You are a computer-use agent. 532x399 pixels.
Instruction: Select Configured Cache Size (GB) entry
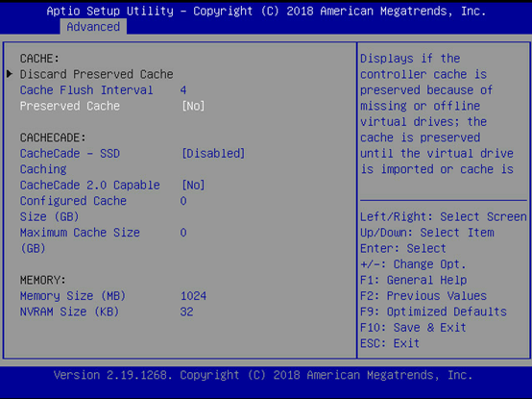[73, 209]
